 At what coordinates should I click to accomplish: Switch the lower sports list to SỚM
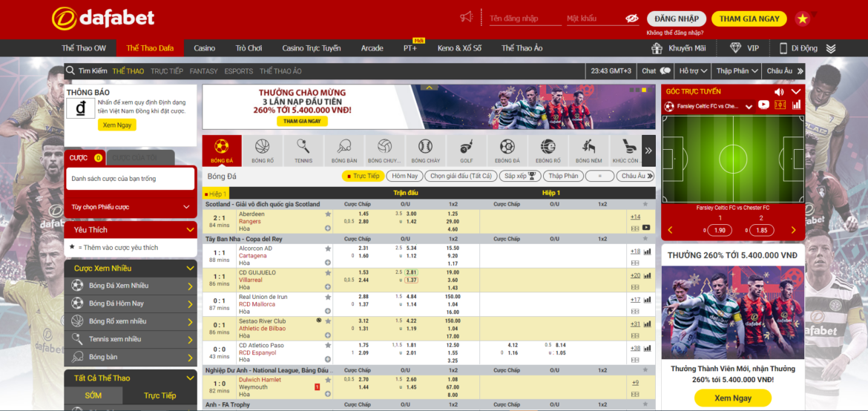coord(93,395)
